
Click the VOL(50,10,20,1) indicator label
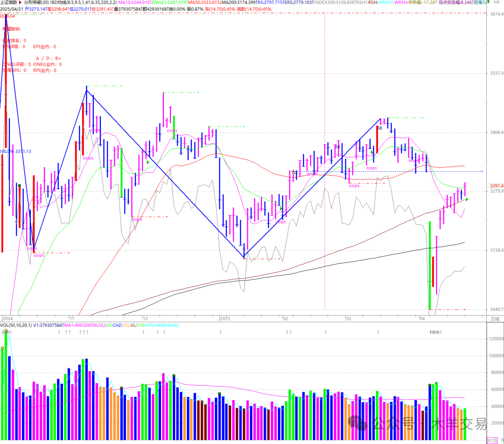click(x=16, y=325)
